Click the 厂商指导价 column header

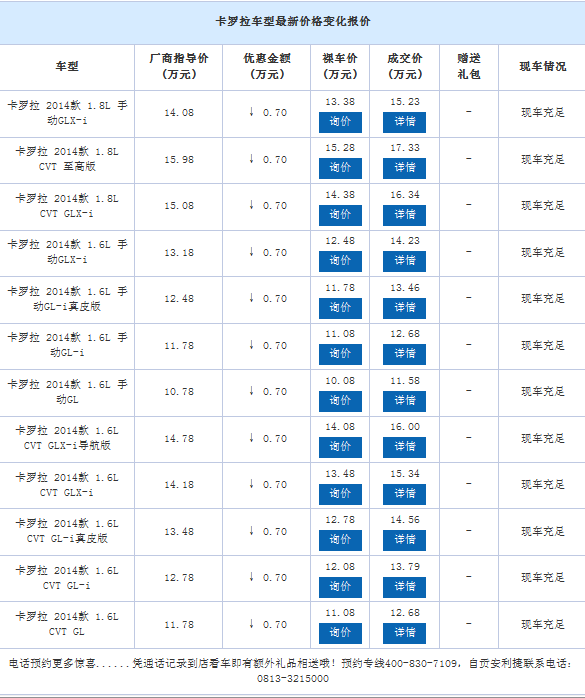click(179, 66)
